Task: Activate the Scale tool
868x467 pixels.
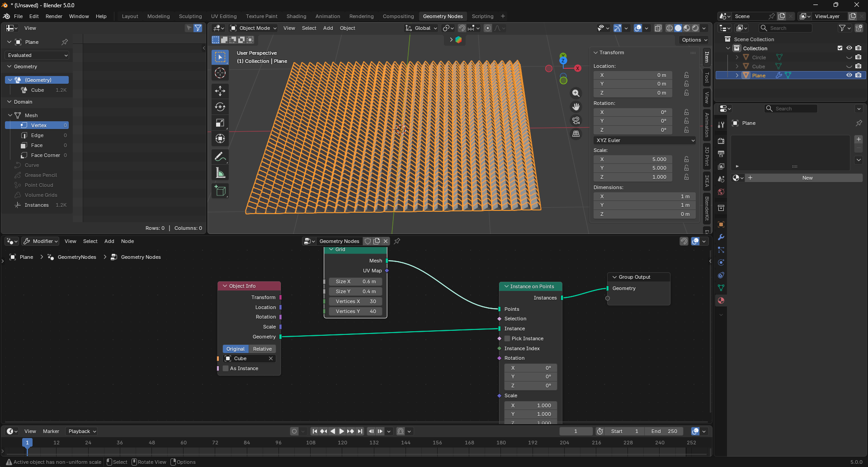Action: pos(220,123)
